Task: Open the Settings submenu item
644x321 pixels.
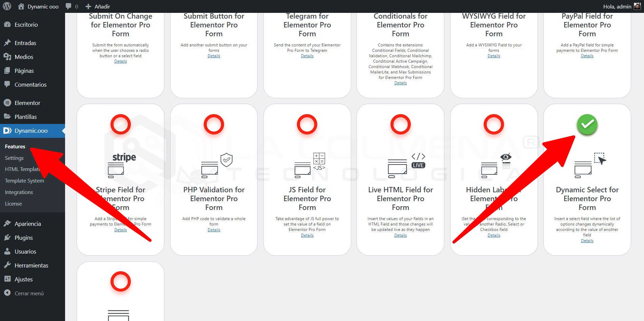Action: coord(14,158)
